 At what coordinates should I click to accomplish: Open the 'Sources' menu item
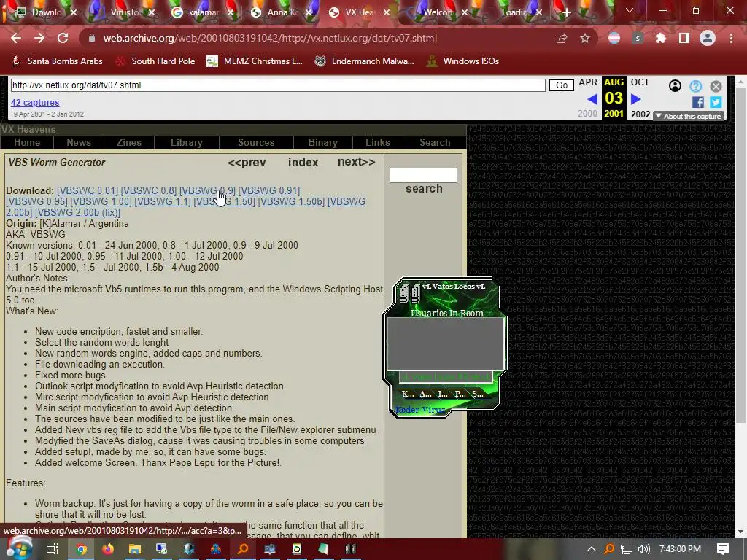point(256,142)
